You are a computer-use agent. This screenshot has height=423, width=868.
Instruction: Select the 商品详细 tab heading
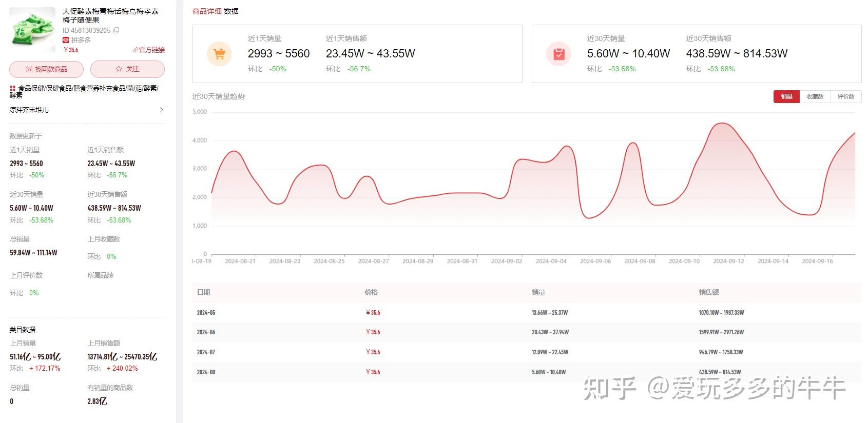[x=207, y=11]
